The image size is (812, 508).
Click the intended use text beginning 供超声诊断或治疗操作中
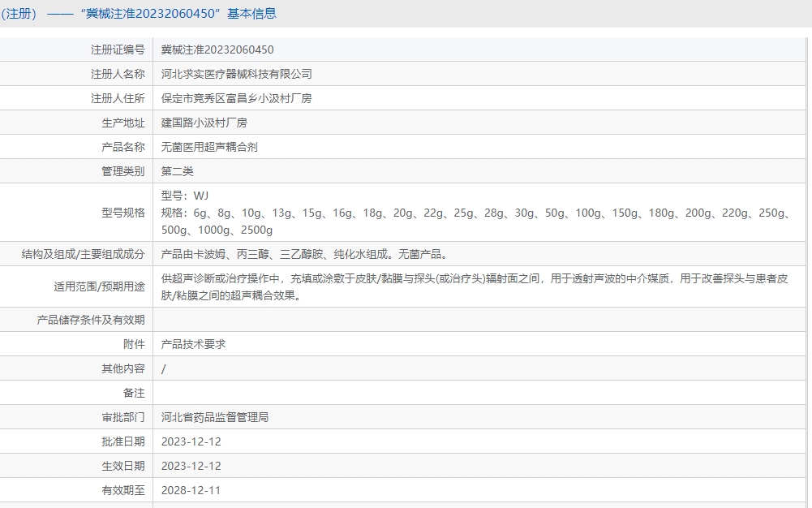(x=475, y=278)
